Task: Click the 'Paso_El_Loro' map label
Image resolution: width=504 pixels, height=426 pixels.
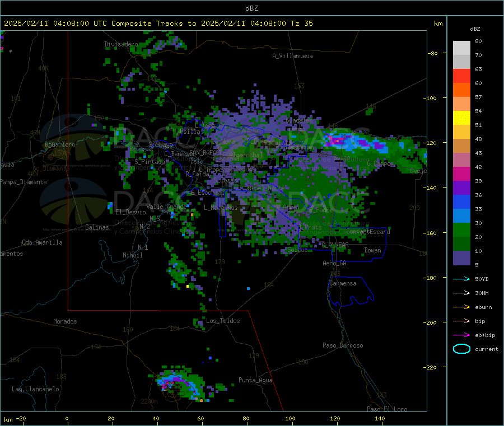Action: (387, 409)
